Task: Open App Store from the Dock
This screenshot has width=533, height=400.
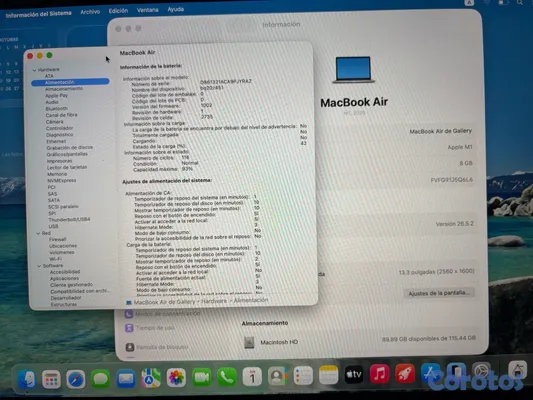Action: tap(430, 373)
